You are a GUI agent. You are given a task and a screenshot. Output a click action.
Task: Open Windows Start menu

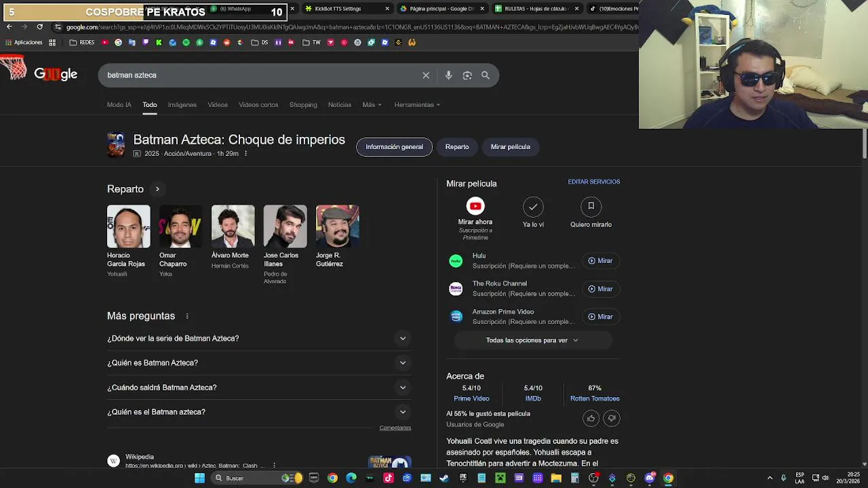pyautogui.click(x=199, y=478)
